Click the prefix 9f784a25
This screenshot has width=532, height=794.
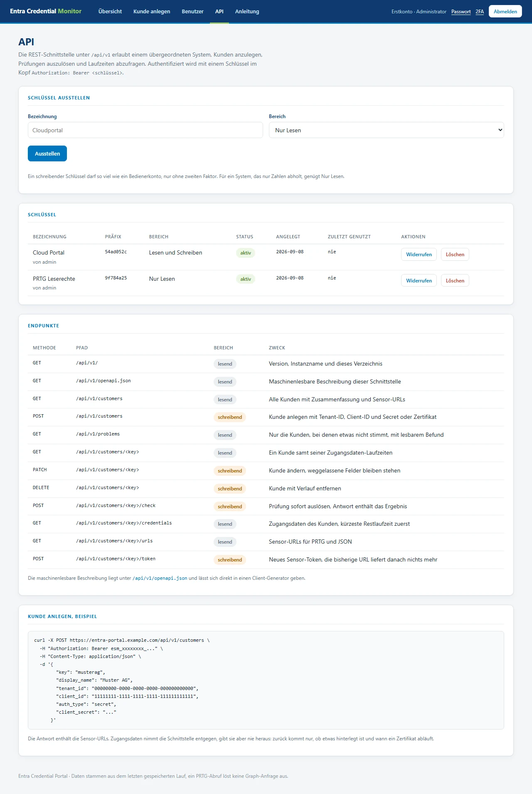[116, 278]
